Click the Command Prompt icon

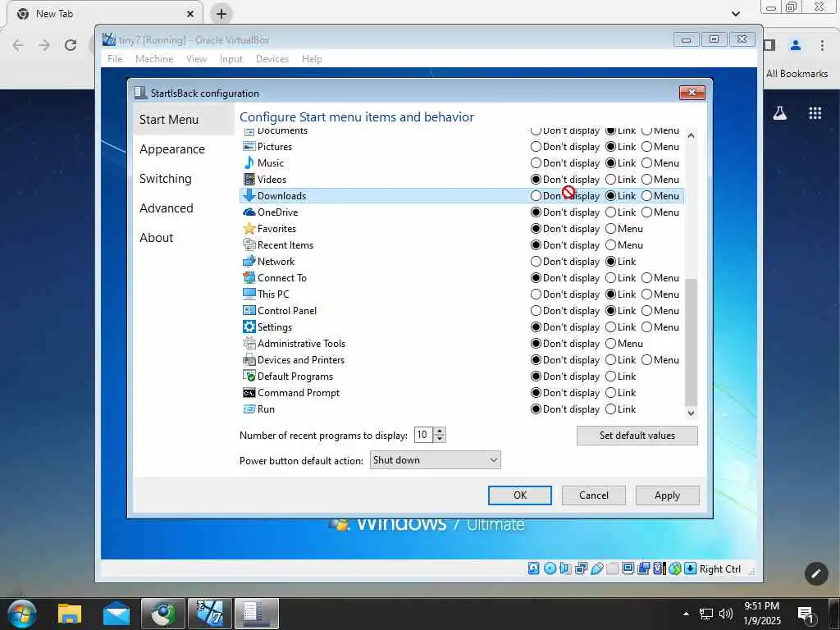(x=249, y=393)
